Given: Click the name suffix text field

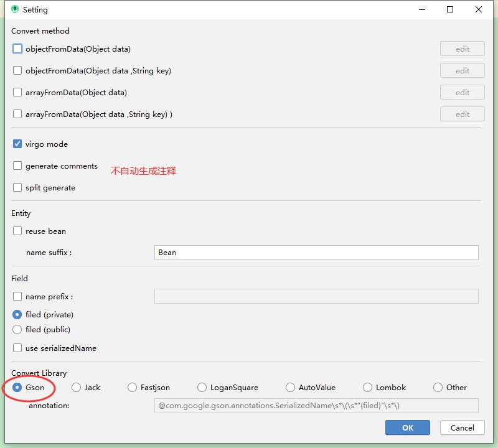Looking at the screenshot, I should [316, 253].
